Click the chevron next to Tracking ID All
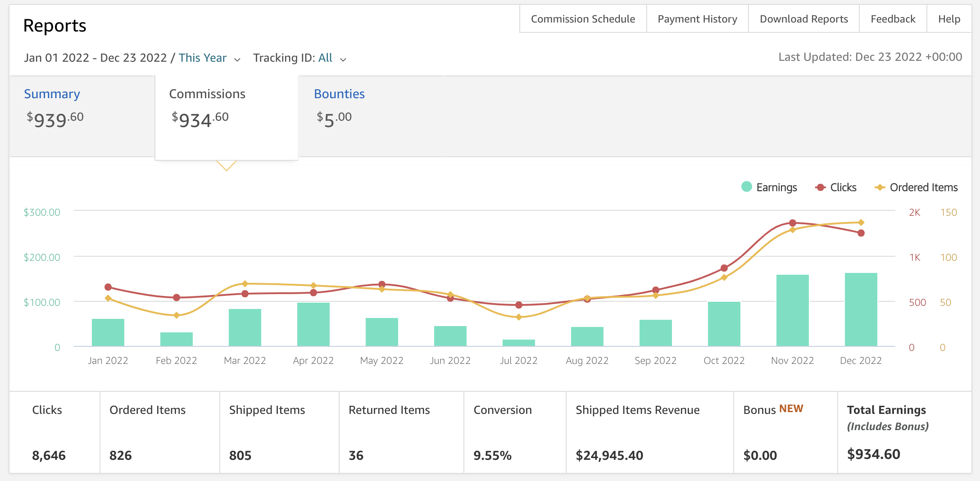Viewport: 980px width, 481px height. click(x=343, y=59)
